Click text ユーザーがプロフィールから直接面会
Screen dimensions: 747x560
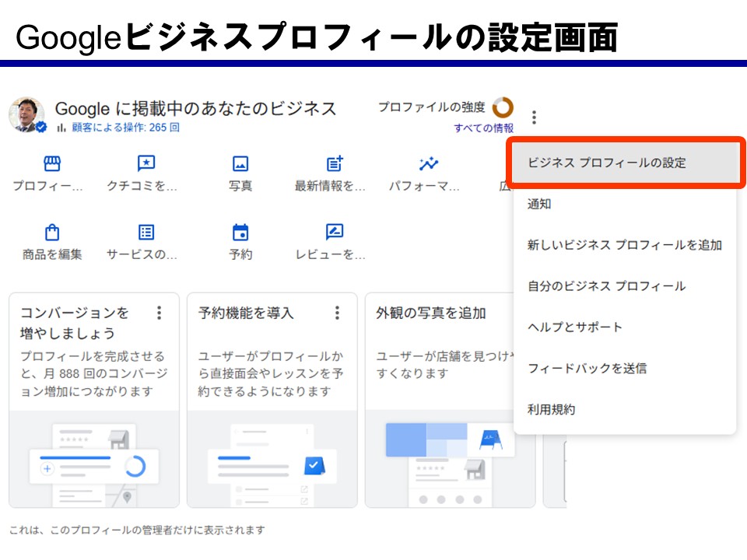coord(271,374)
